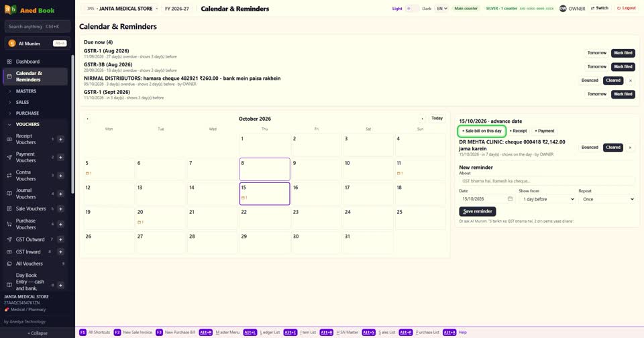Click Purchase Vouchers cart icon
This screenshot has height=338, width=644.
point(9,224)
